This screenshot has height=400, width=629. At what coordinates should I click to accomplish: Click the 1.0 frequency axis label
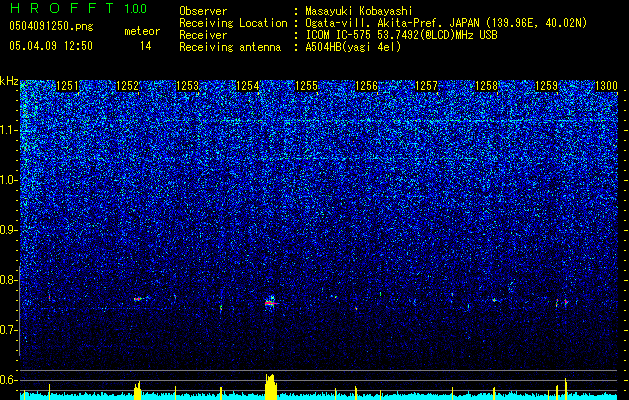coord(9,180)
